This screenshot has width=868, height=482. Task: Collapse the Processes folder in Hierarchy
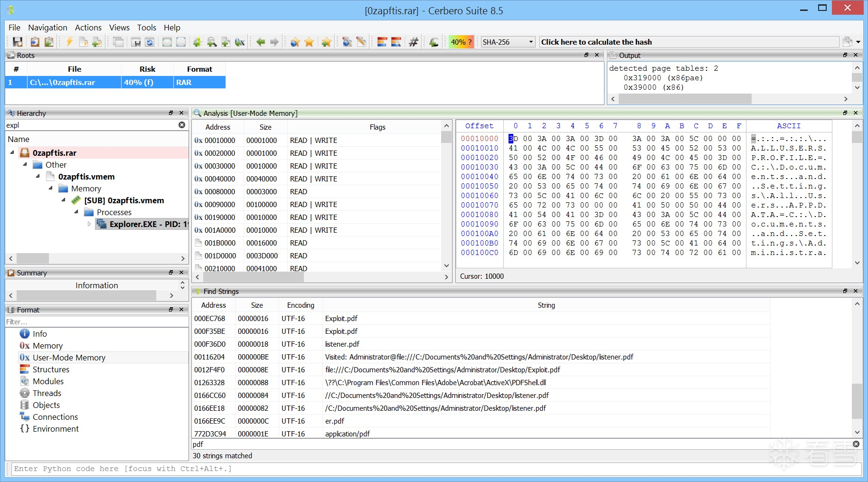tap(76, 212)
